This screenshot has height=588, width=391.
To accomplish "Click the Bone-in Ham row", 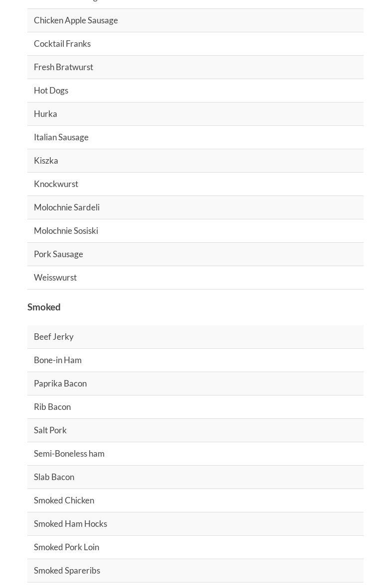I will tap(57, 360).
